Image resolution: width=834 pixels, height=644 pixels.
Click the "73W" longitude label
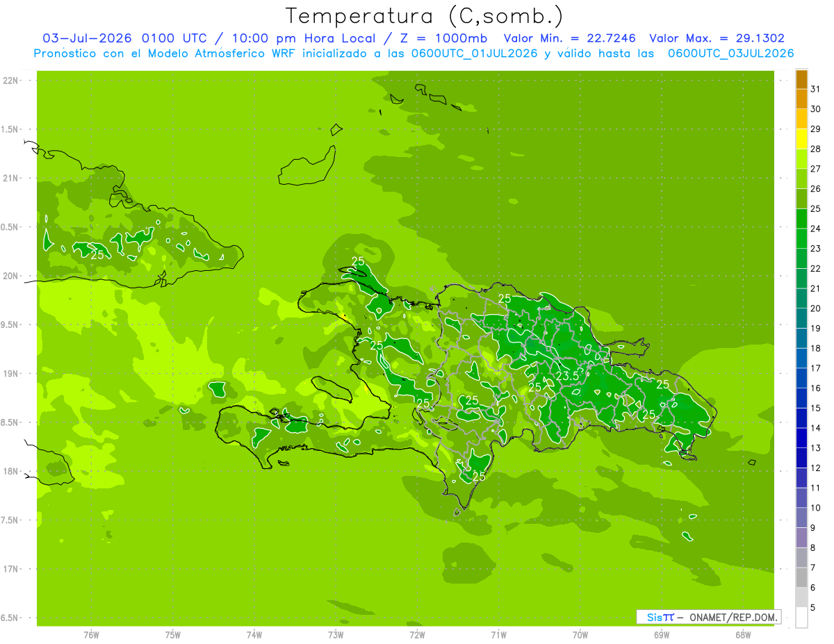[336, 634]
